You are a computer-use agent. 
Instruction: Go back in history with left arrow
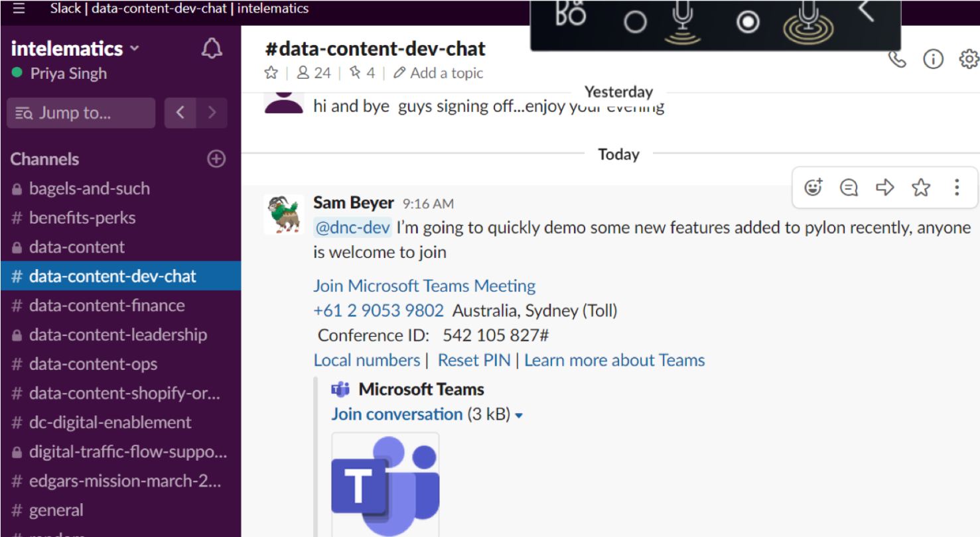180,113
